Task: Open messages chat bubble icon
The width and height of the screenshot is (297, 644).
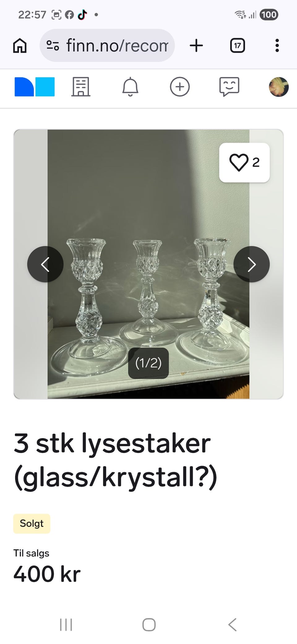Action: click(229, 87)
